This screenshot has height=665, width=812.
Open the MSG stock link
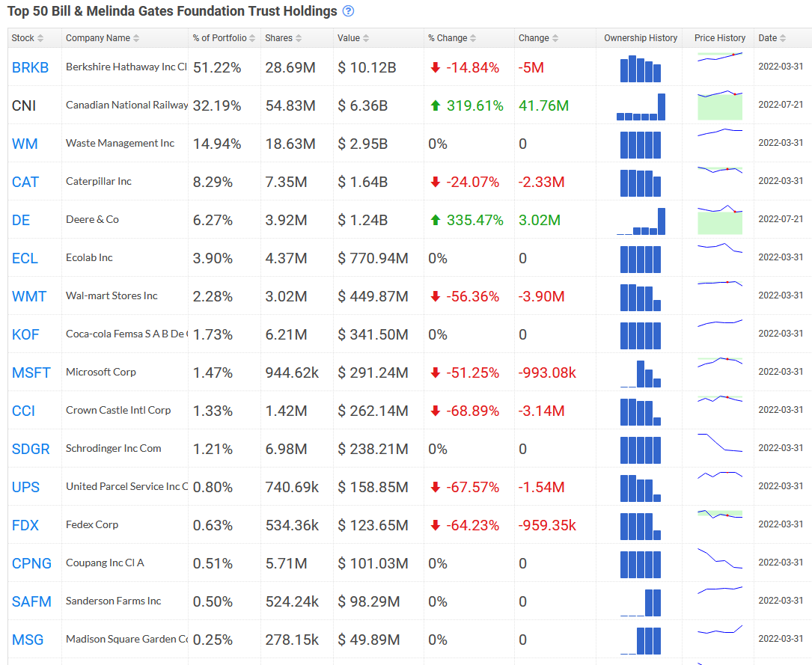[28, 640]
